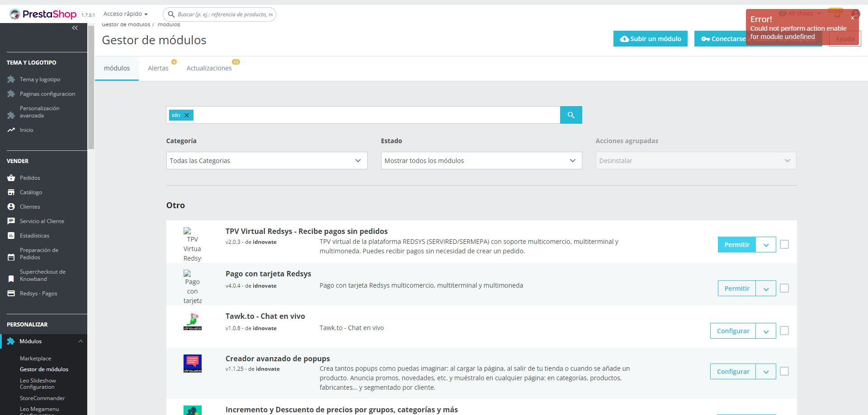Click the 'Otro' section heading
The height and width of the screenshot is (415, 868).
tap(175, 205)
